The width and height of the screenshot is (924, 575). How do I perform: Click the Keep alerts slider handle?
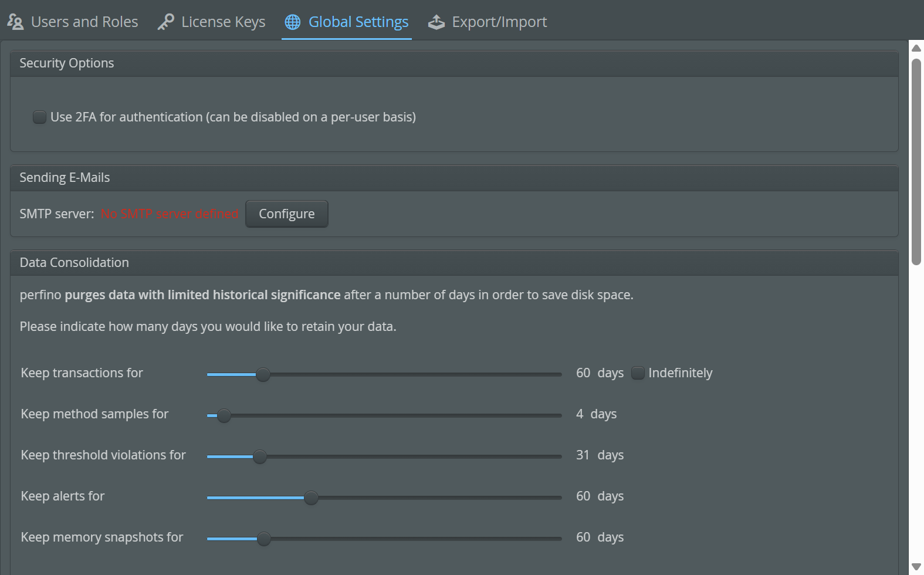pos(312,498)
